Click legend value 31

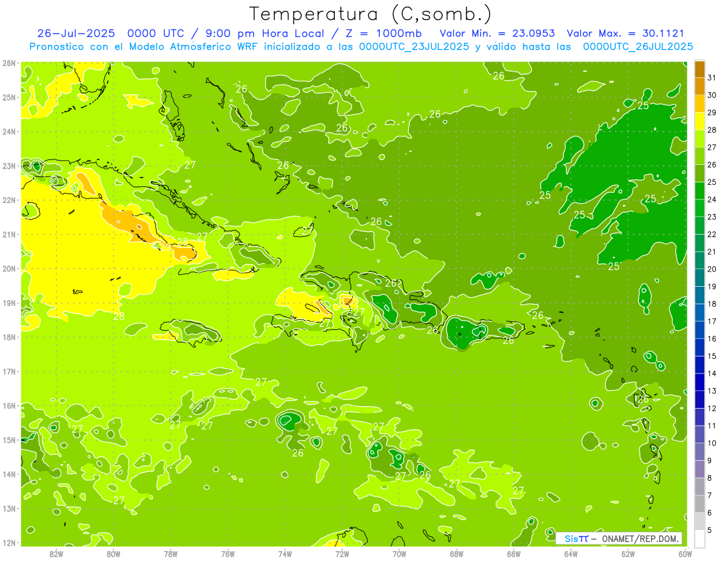(712, 78)
